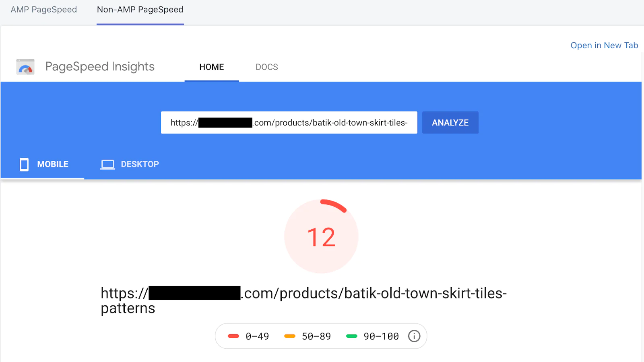The width and height of the screenshot is (644, 362).
Task: Click the red 0–49 legend marker
Action: coord(233,336)
